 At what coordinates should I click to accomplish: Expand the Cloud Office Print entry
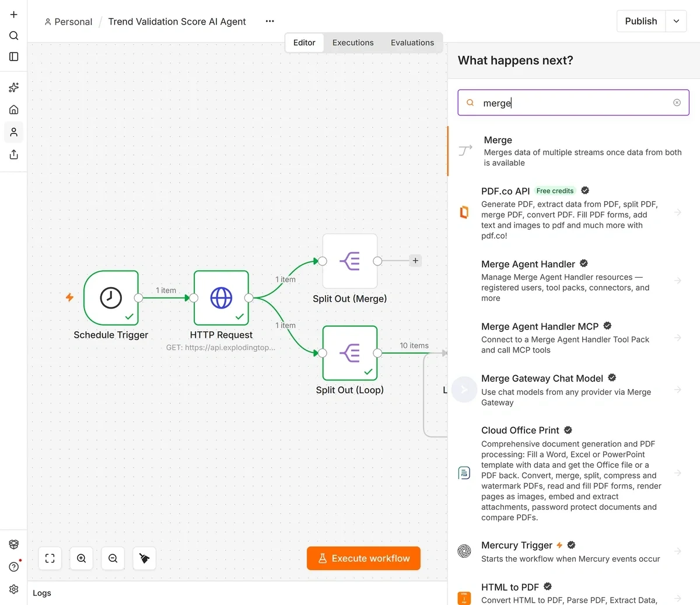coord(678,473)
